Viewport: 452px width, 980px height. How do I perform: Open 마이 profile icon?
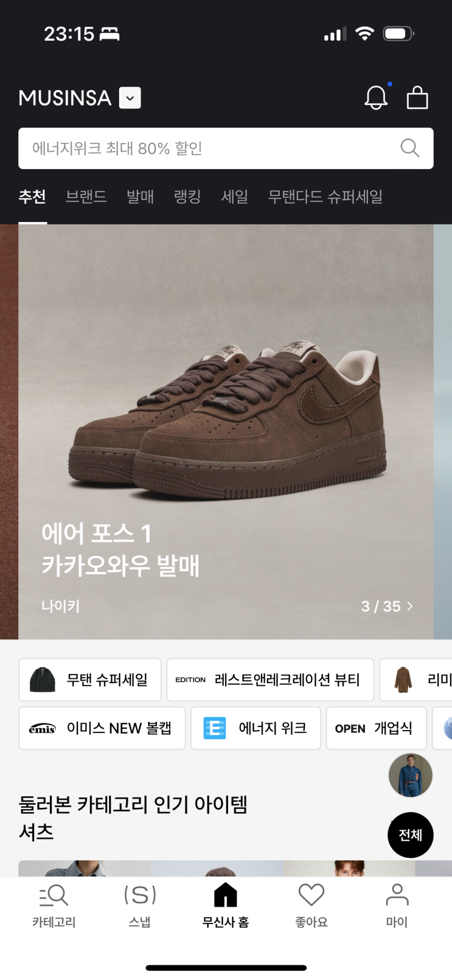[x=397, y=905]
